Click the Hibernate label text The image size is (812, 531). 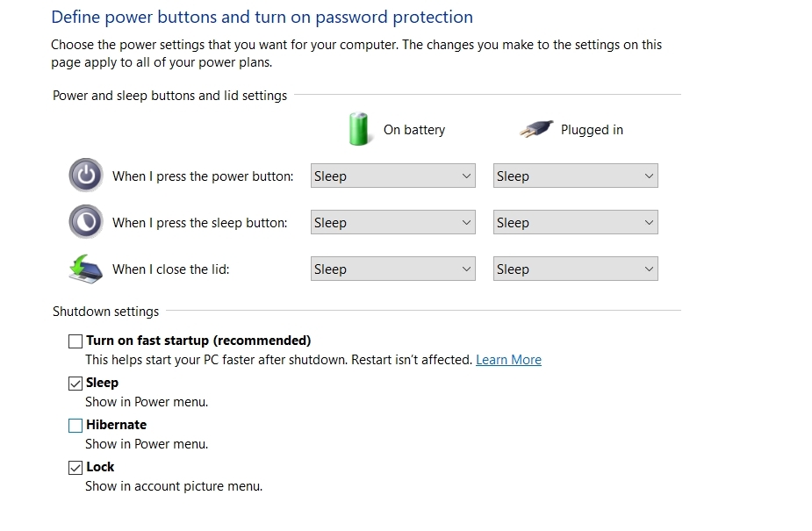point(116,425)
